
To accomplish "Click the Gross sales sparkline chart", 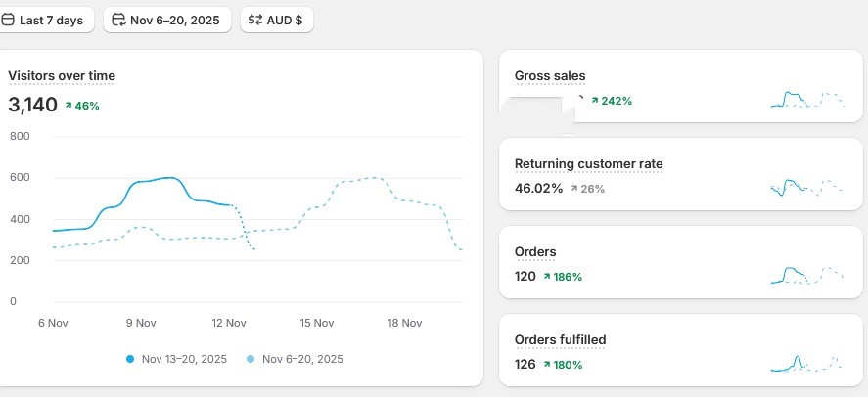I will pyautogui.click(x=807, y=99).
